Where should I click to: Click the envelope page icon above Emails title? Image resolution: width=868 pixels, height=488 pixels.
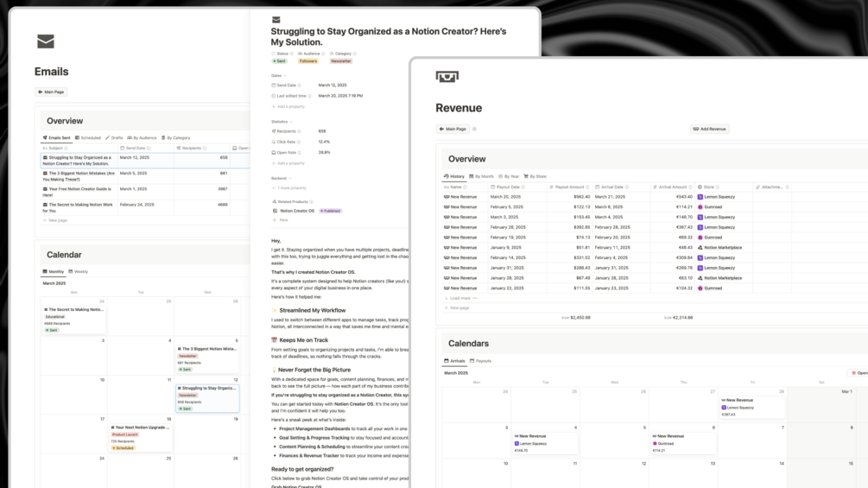tap(46, 41)
